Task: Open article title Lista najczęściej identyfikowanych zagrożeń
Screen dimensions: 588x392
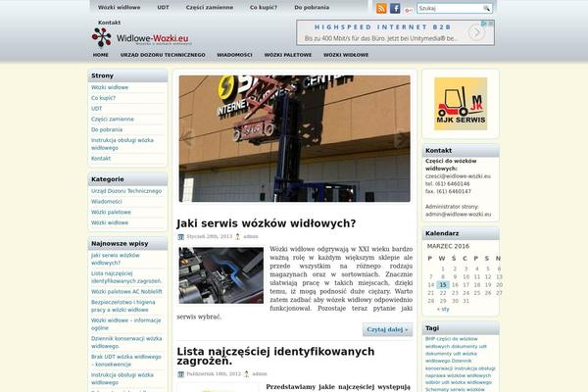Action: (x=275, y=356)
